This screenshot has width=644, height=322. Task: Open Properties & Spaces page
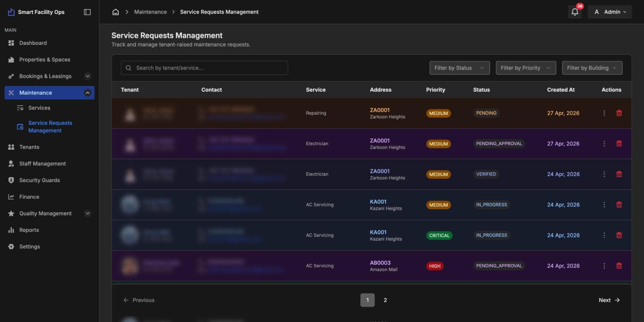point(44,60)
